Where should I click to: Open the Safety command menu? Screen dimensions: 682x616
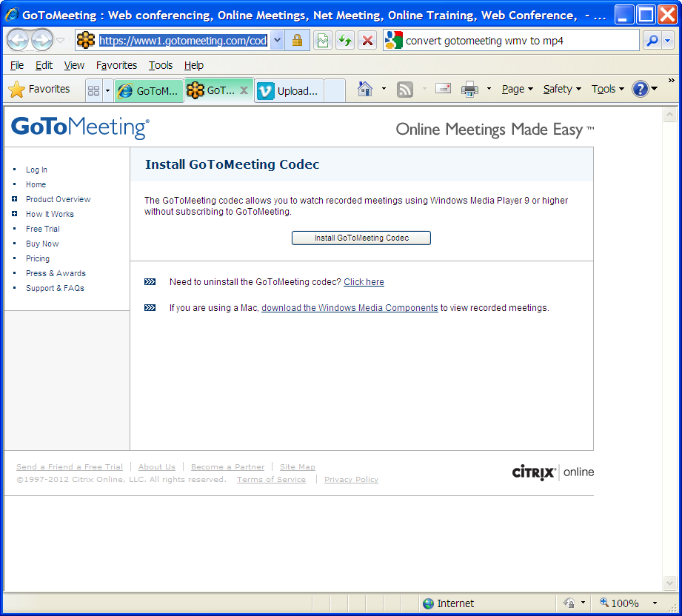point(562,89)
